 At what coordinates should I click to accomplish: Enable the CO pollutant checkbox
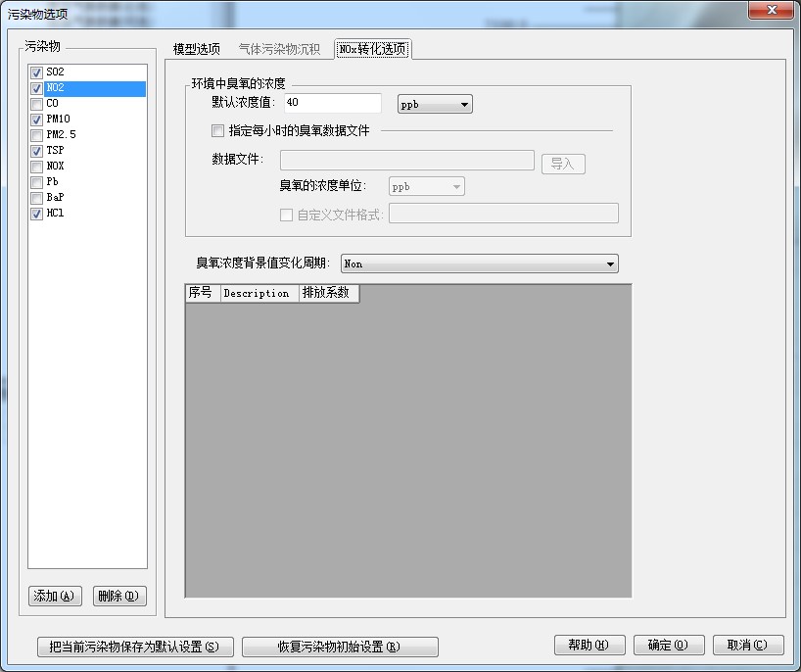[37, 104]
